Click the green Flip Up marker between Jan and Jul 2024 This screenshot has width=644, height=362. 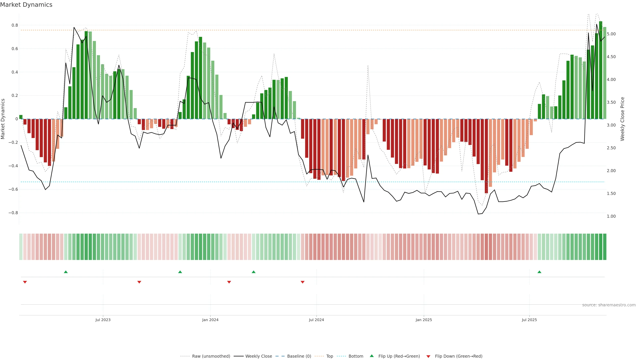[x=254, y=272]
